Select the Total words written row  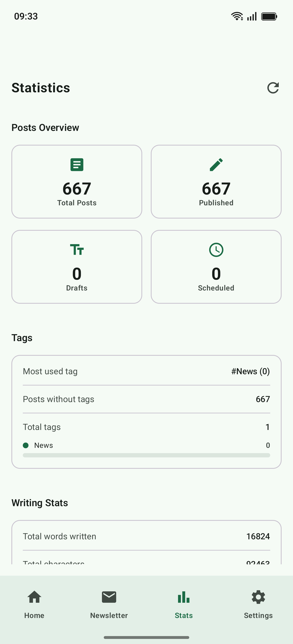146,536
